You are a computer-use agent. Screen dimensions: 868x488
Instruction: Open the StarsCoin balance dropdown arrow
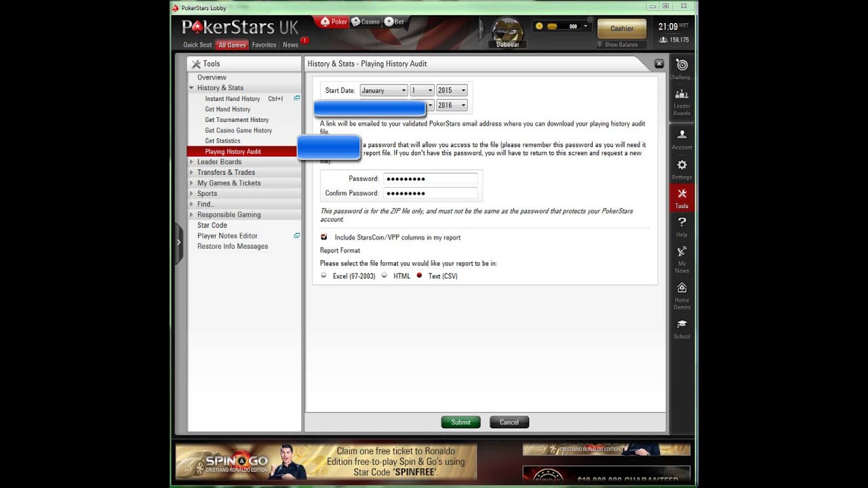pos(585,26)
